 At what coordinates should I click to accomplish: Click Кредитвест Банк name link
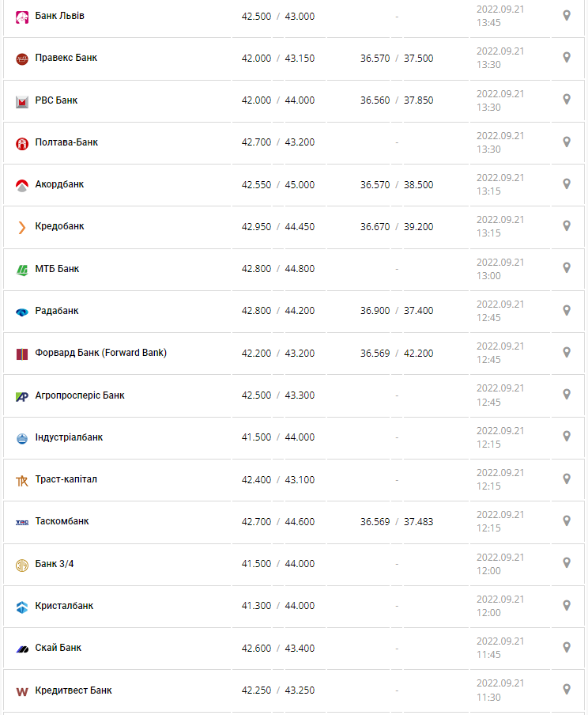(x=73, y=690)
